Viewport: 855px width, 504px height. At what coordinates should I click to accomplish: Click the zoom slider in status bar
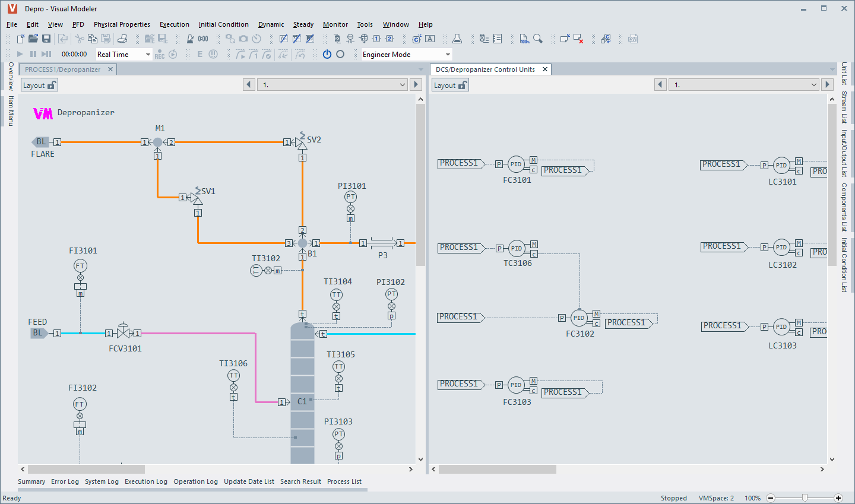point(805,498)
